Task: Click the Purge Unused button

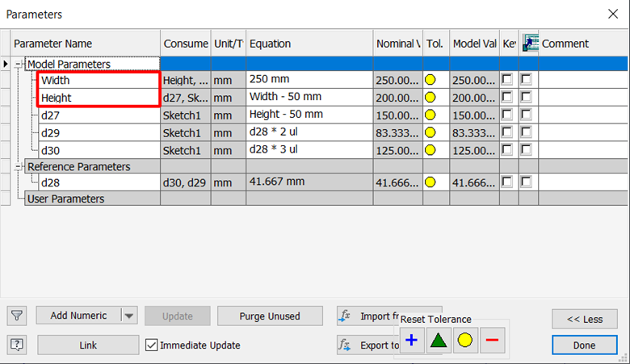Action: click(x=270, y=316)
